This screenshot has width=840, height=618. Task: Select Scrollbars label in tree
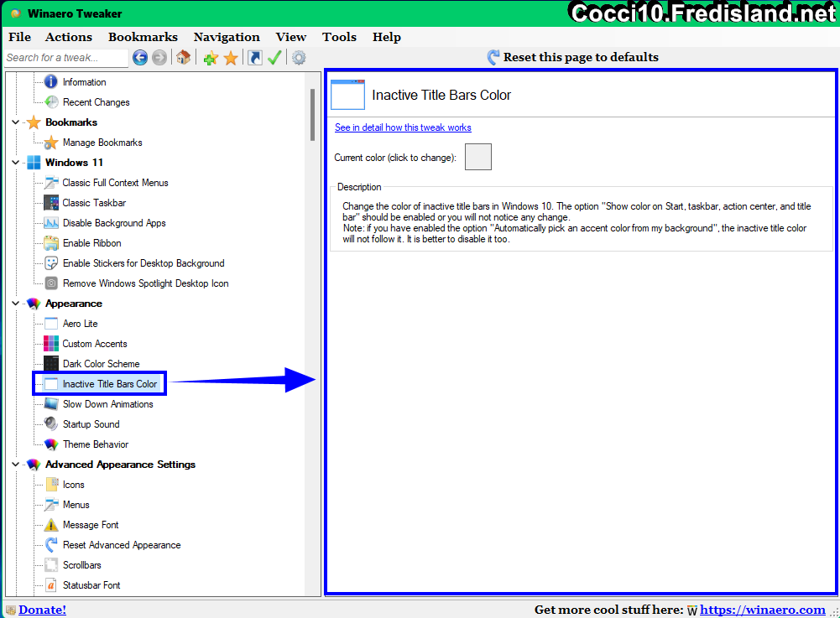click(81, 565)
